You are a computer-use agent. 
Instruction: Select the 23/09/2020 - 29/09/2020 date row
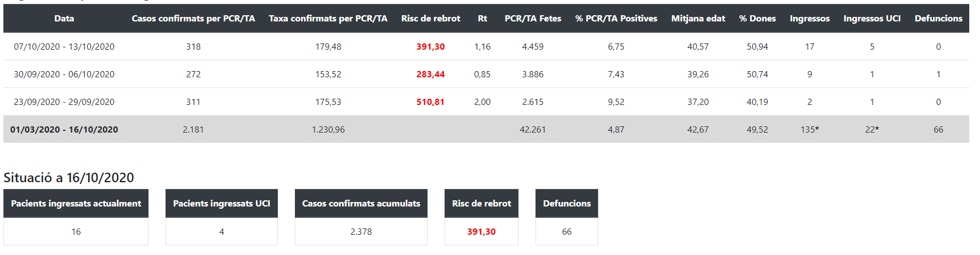(64, 102)
